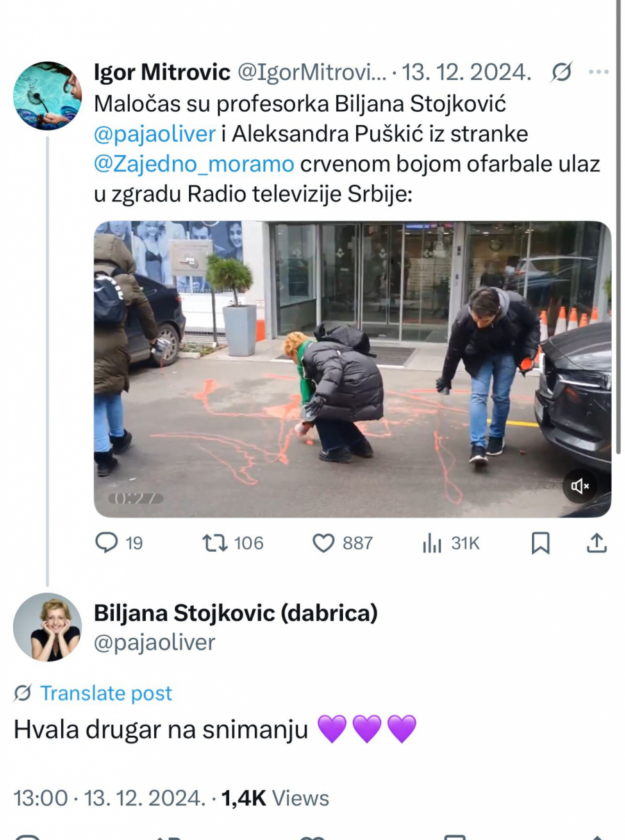Like the post with 887 likes
Image resolution: width=625 pixels, height=840 pixels.
(342, 543)
